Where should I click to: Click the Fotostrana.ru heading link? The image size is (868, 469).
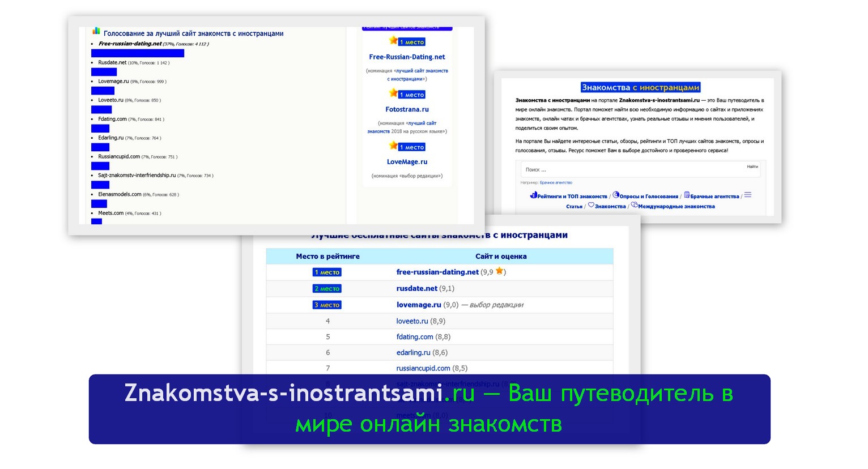(407, 109)
